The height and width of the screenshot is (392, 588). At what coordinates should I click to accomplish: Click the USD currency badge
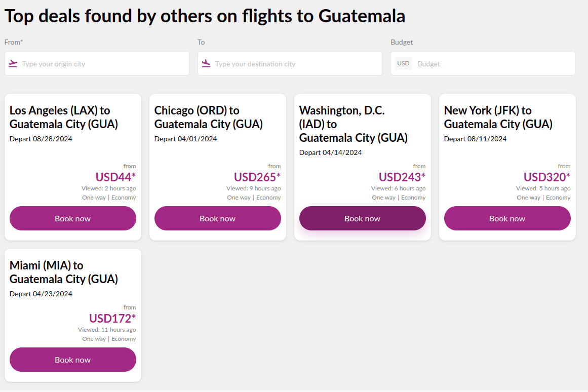point(403,64)
